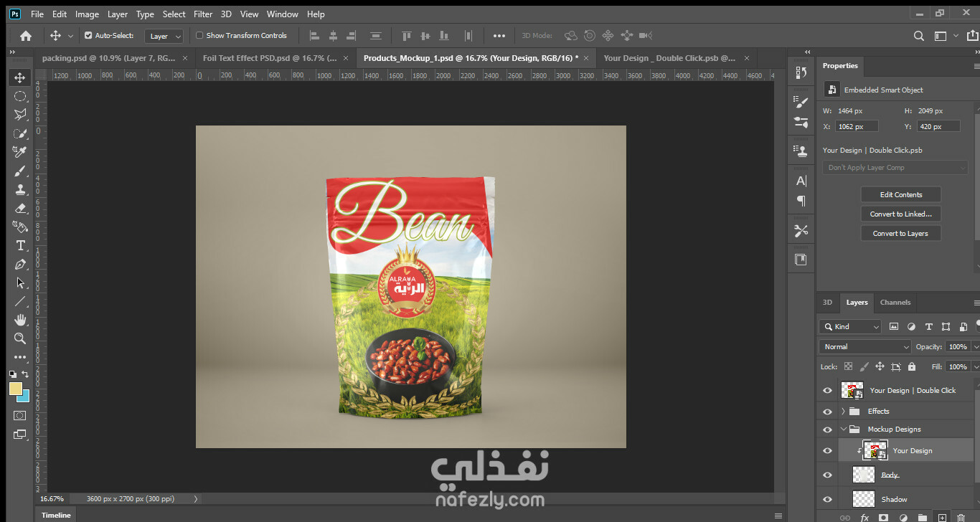Expand the Effects layer group
This screenshot has height=522, width=980.
click(843, 412)
